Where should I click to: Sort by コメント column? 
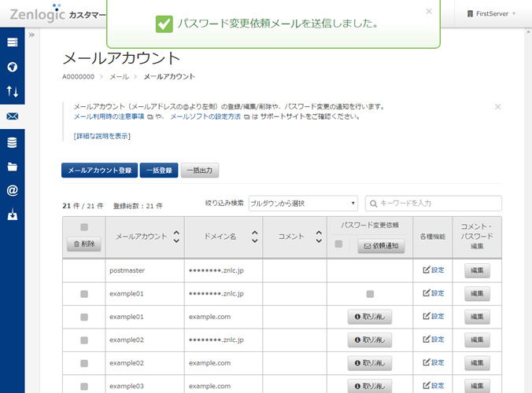319,237
